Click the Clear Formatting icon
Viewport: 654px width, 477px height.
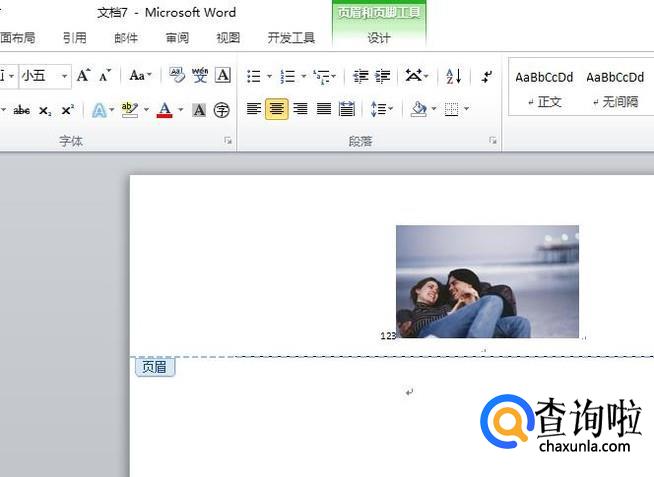(x=177, y=76)
